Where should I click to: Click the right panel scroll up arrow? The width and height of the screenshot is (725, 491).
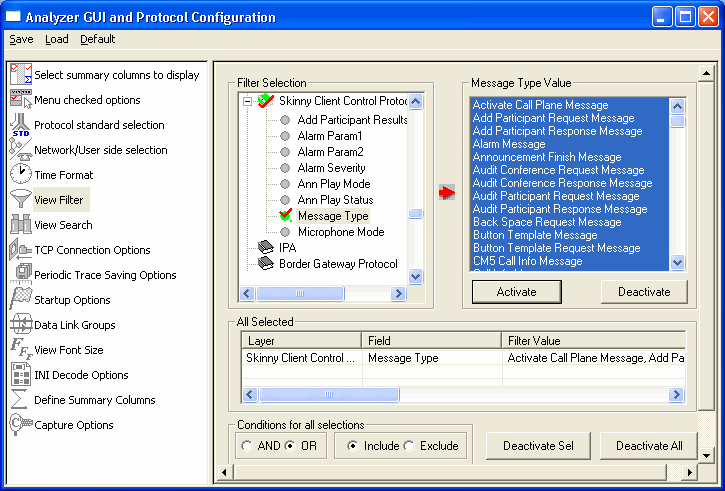[706, 74]
